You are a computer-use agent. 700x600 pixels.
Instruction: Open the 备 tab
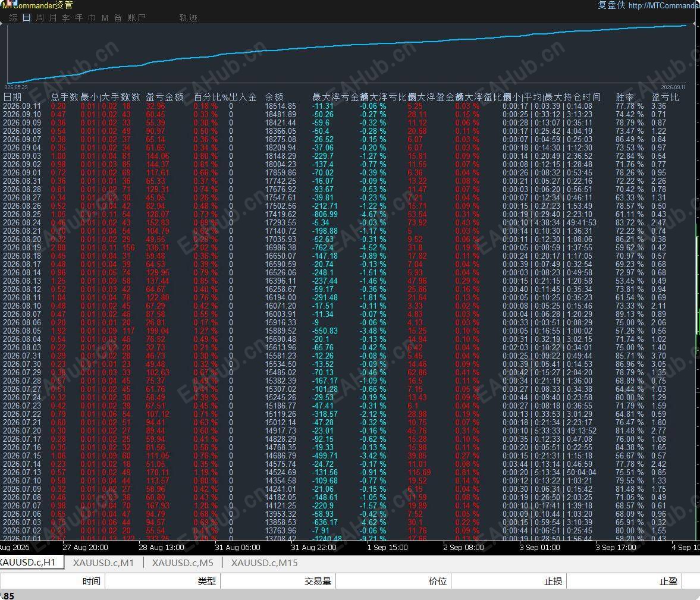point(118,18)
